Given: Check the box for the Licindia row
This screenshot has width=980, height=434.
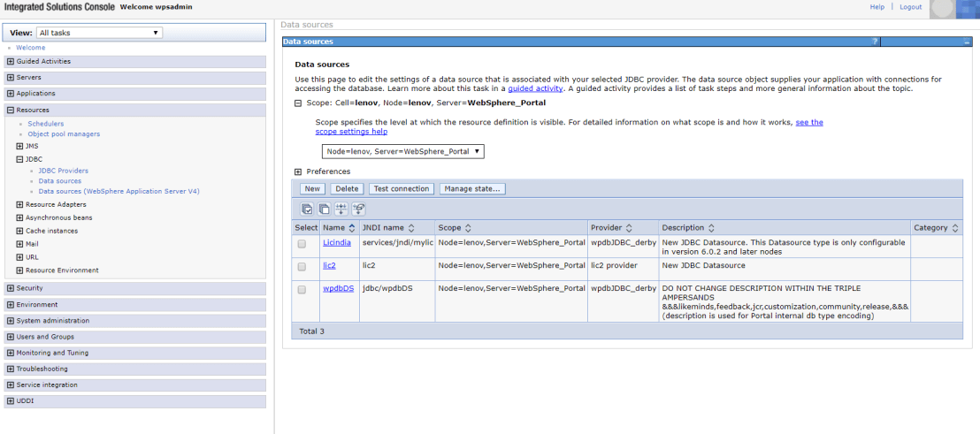Looking at the screenshot, I should pos(302,243).
